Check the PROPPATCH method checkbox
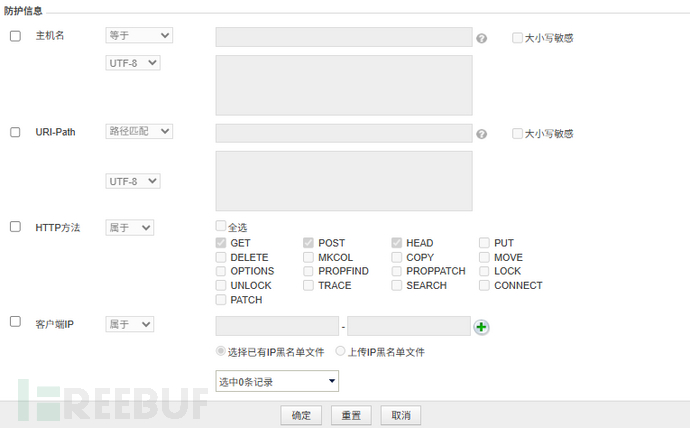Image resolution: width=690 pixels, height=428 pixels. pyautogui.click(x=396, y=271)
